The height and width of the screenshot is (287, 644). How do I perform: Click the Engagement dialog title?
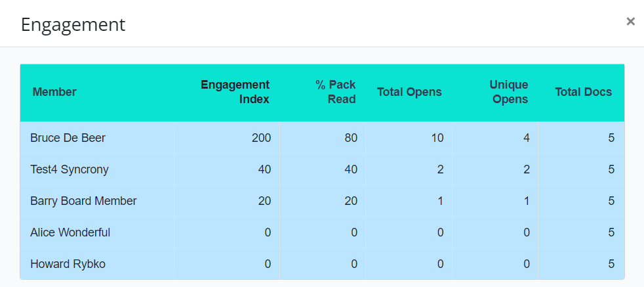73,25
